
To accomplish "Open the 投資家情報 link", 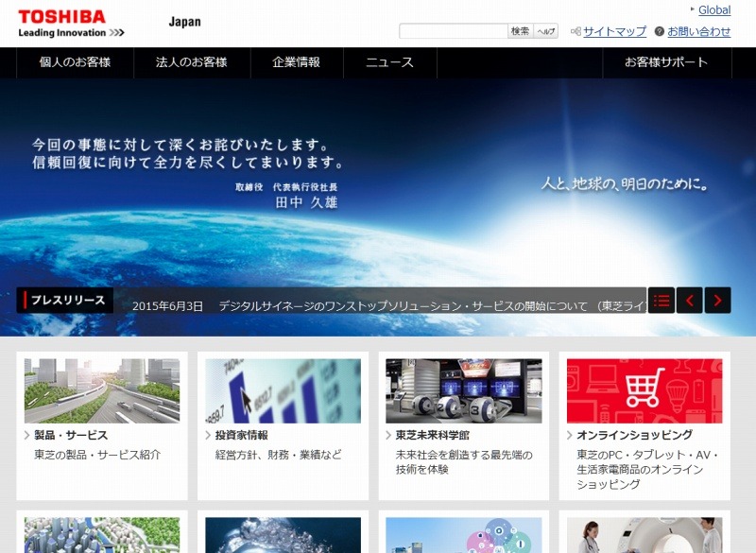I will [242, 435].
